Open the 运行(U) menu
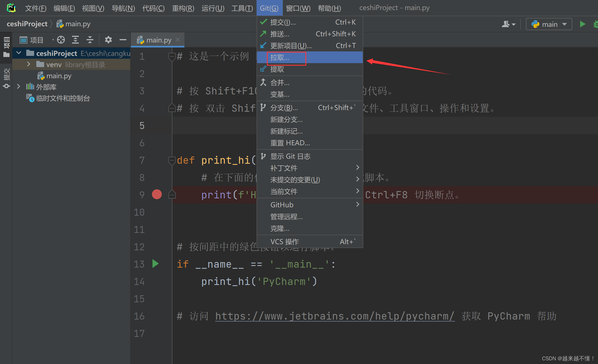This screenshot has width=598, height=364. 213,8
